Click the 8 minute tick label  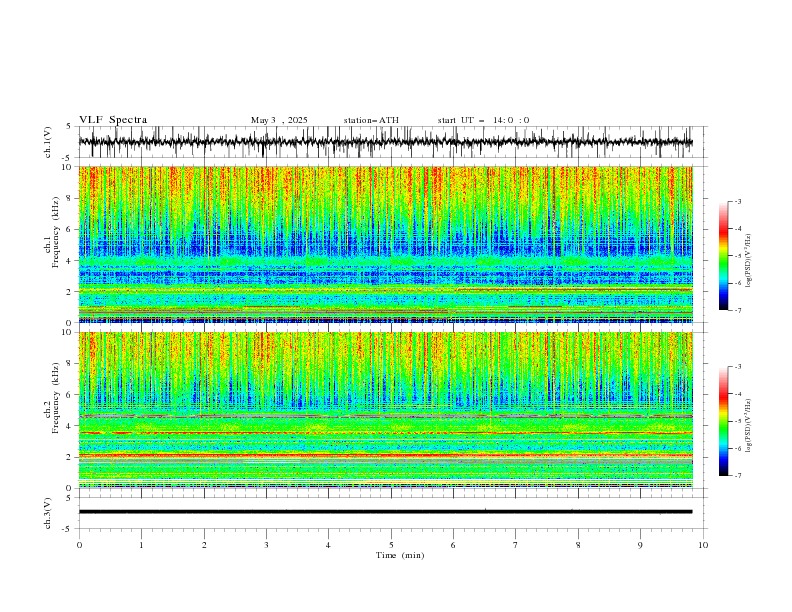tap(578, 545)
